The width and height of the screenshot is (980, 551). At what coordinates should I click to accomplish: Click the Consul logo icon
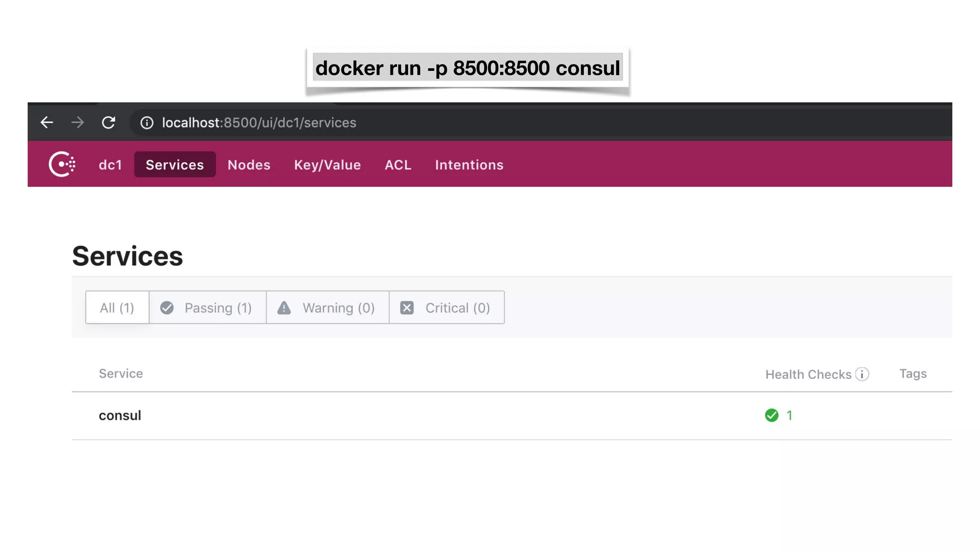(62, 164)
